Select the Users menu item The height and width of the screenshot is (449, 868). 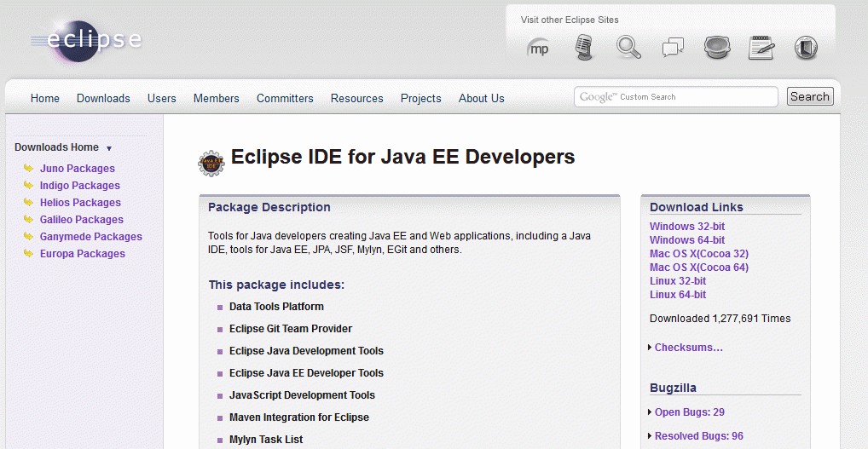pyautogui.click(x=162, y=99)
